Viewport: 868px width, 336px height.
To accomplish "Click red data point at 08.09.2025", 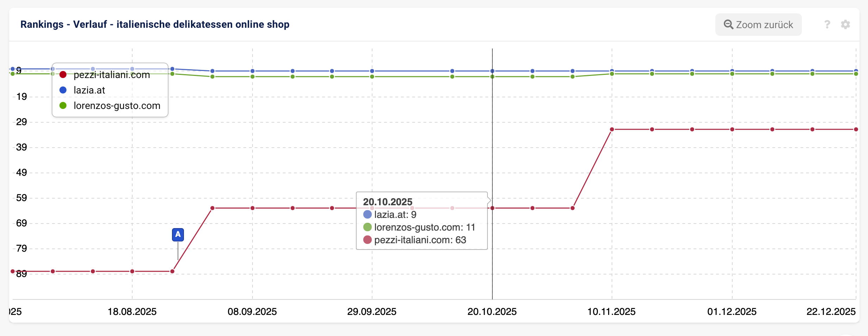I will pyautogui.click(x=253, y=208).
